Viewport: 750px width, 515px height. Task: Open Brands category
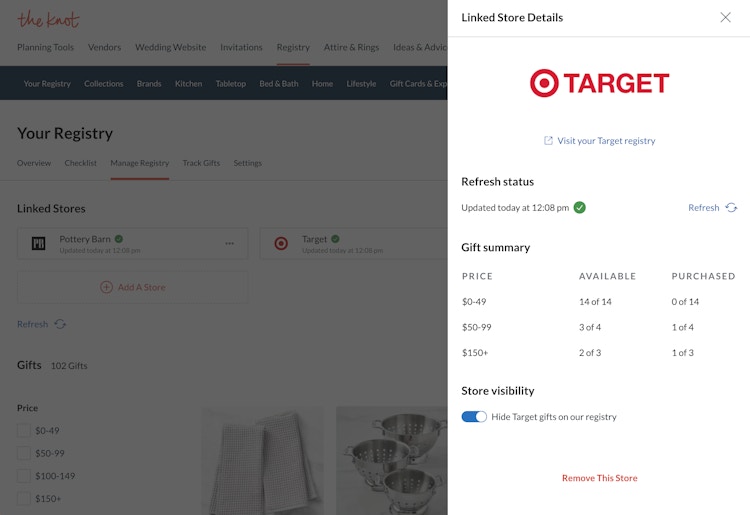coord(149,84)
